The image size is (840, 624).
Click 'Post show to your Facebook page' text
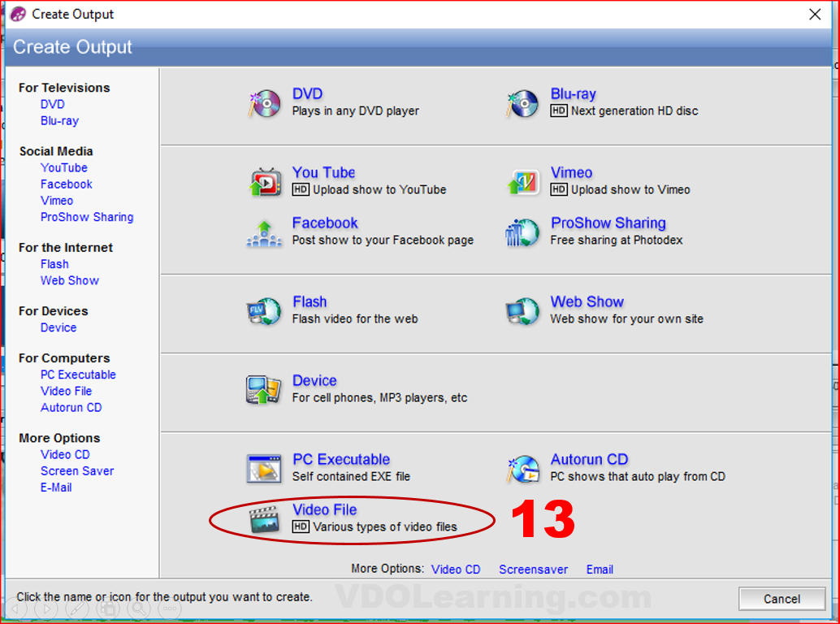tap(383, 240)
